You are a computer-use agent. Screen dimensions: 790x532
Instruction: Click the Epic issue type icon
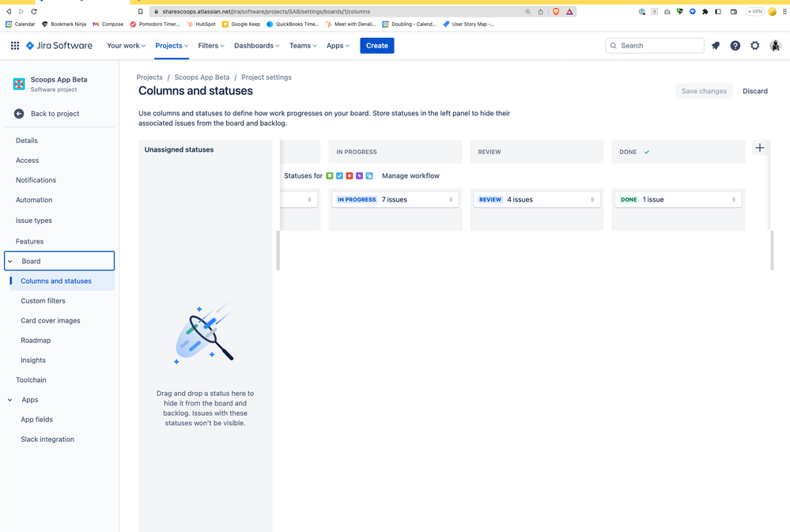pos(359,175)
